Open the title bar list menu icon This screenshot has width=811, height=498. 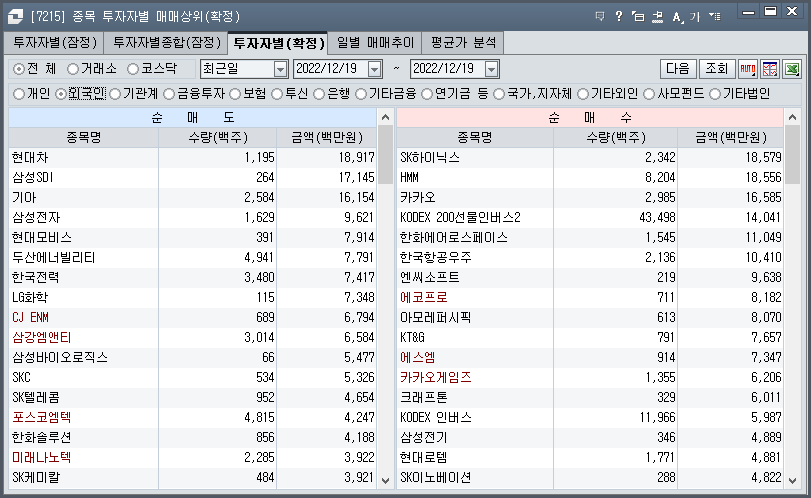(714, 17)
